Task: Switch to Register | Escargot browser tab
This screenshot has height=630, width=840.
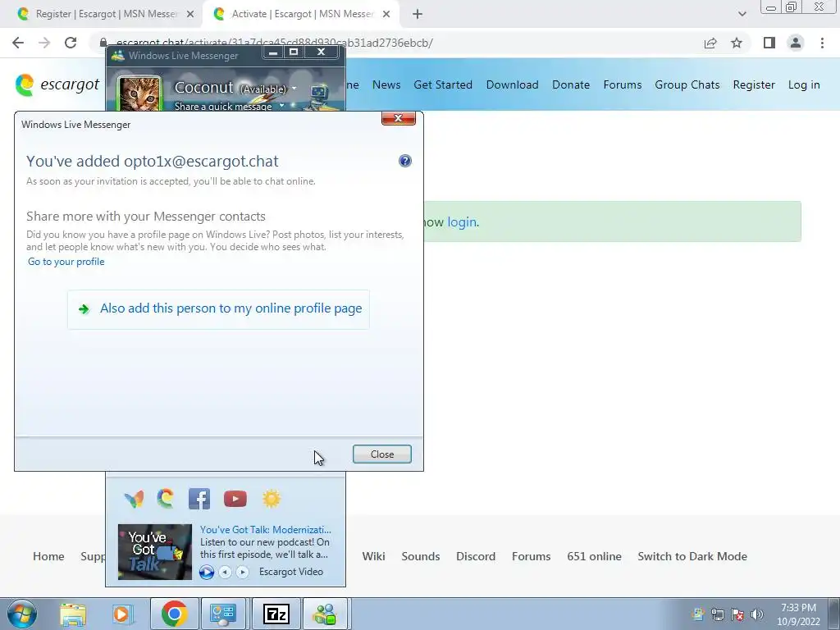Action: coord(106,14)
